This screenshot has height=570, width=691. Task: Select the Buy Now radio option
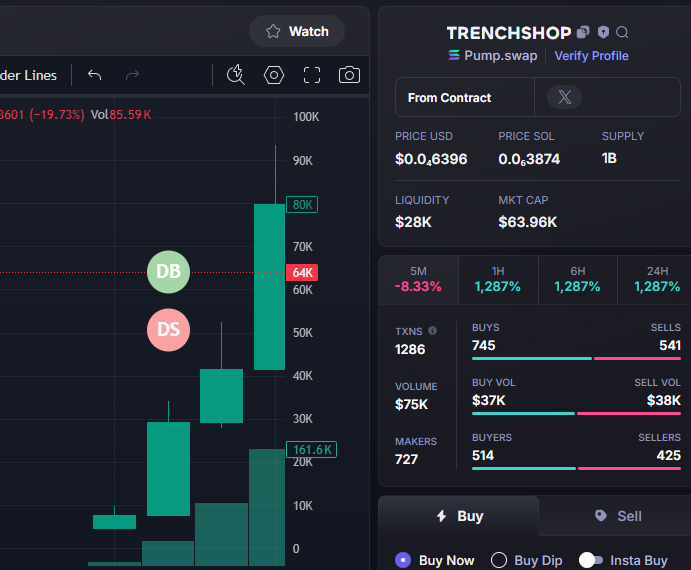(403, 560)
